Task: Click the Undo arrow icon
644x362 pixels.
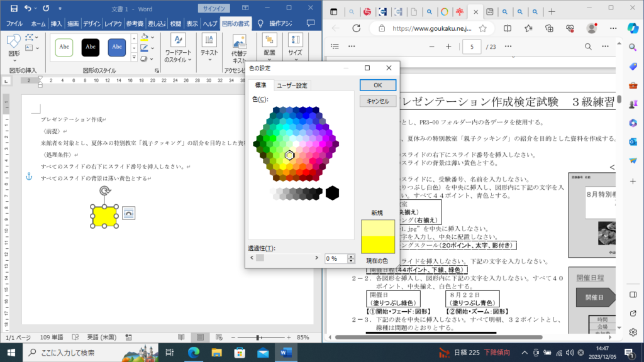Action: [28, 8]
